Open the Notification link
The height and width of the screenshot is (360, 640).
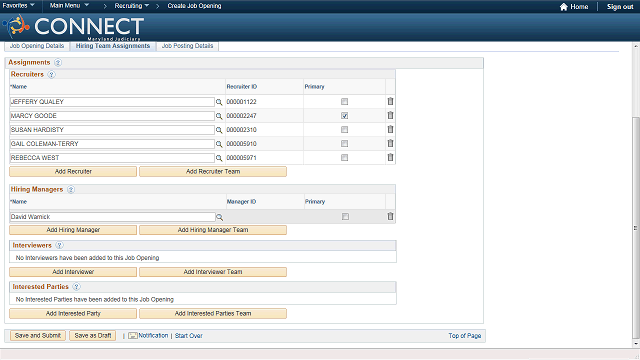(x=153, y=336)
